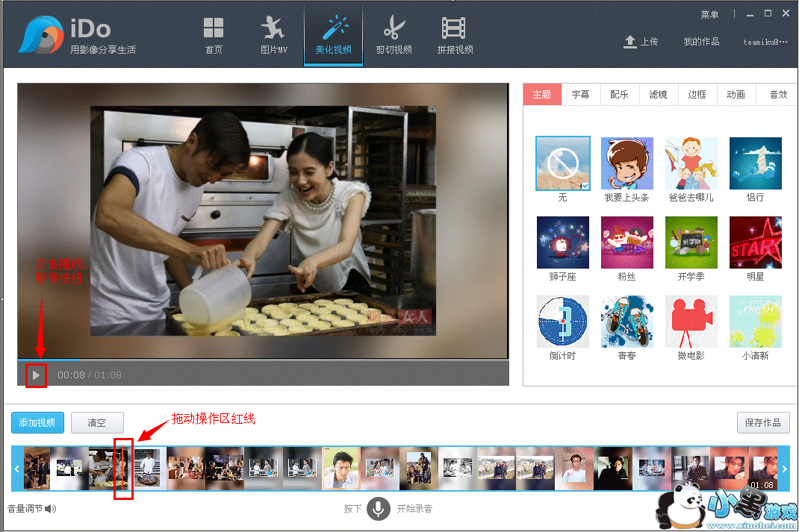799x532 pixels.
Task: Switch to the 滤镜 tab
Action: pyautogui.click(x=658, y=95)
